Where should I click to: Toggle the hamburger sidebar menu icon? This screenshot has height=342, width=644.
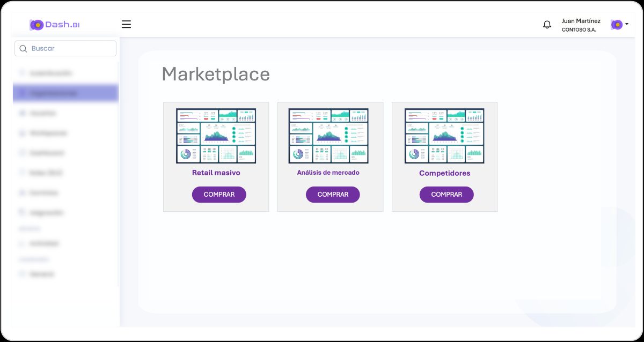pyautogui.click(x=126, y=24)
